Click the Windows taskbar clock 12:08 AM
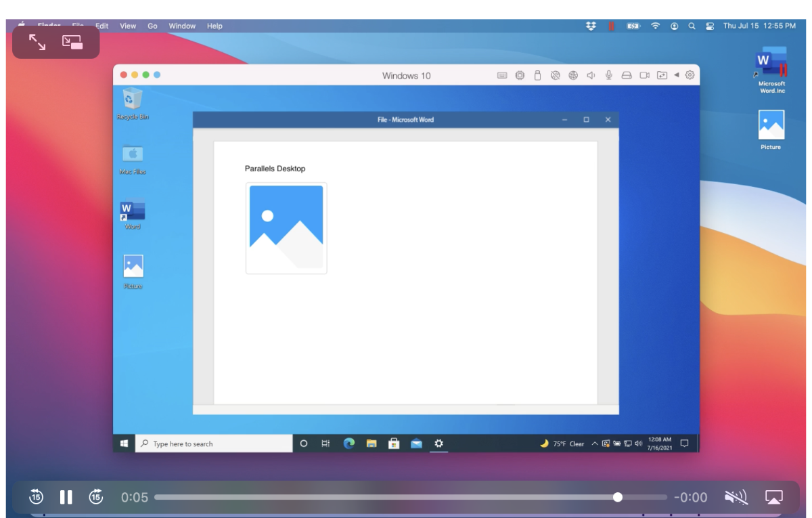 660,444
